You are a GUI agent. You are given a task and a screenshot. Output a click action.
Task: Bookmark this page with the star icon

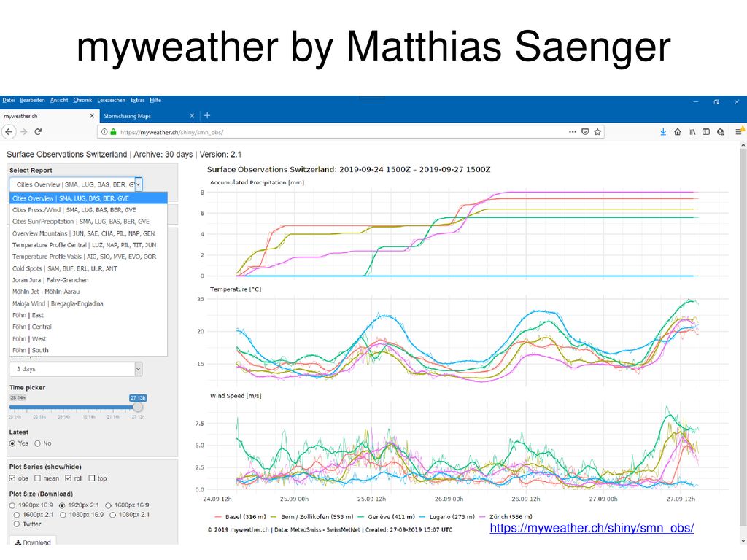point(597,132)
